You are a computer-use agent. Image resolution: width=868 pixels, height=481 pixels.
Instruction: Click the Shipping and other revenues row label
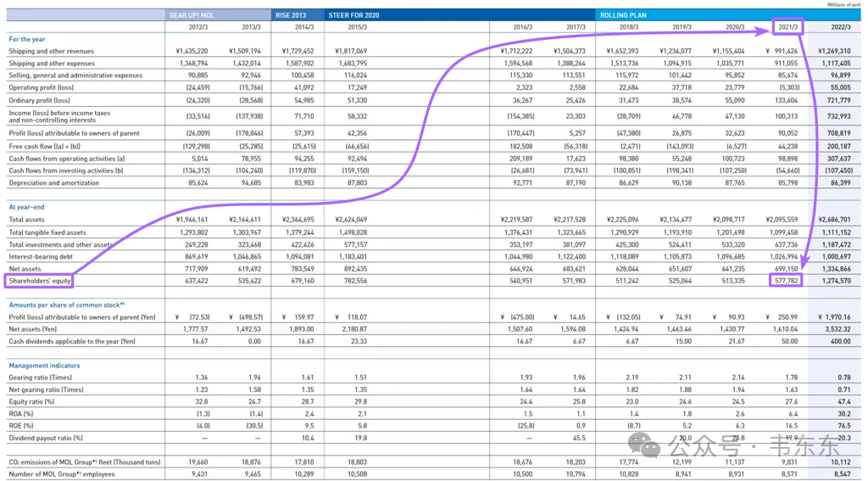point(52,51)
